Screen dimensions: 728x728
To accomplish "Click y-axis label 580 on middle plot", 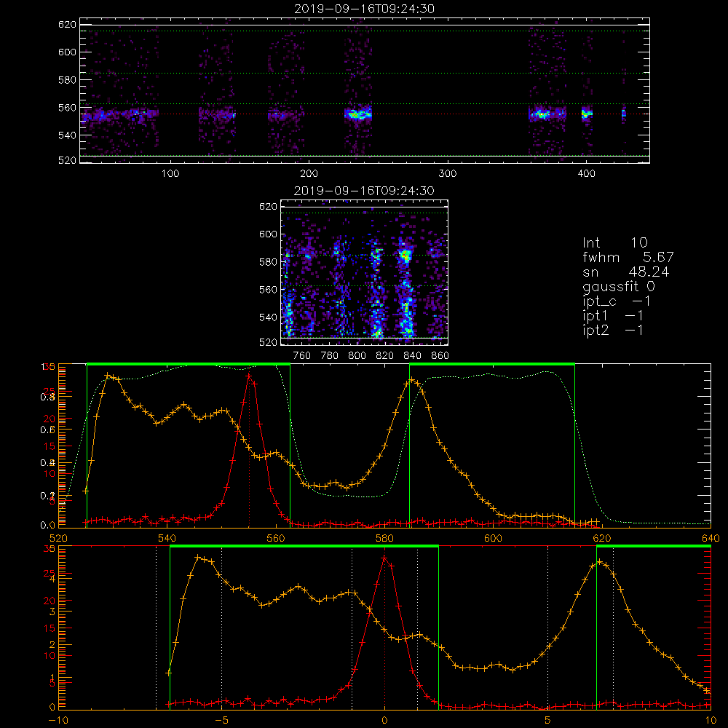I will pyautogui.click(x=268, y=262).
